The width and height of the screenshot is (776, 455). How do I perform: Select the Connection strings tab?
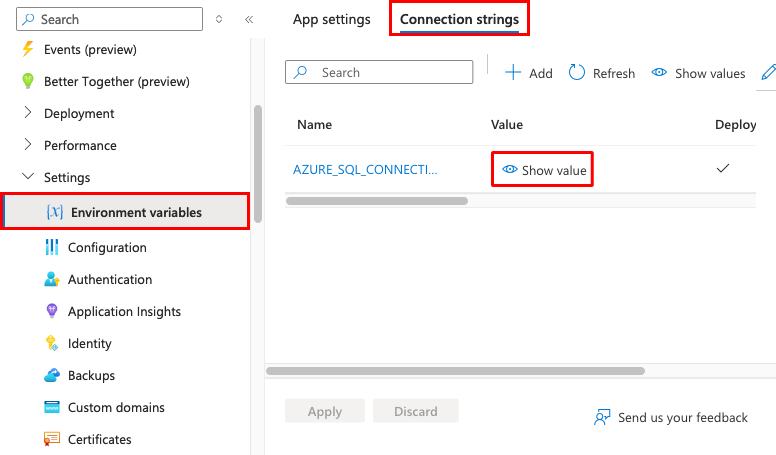[459, 19]
